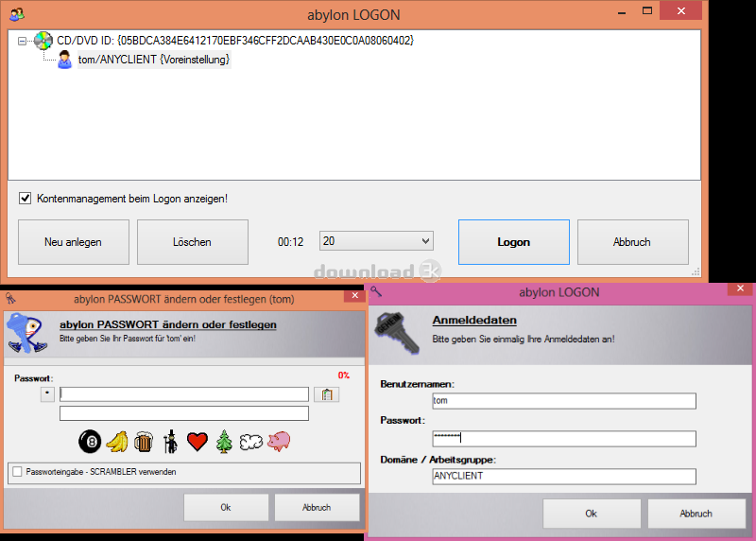Click the key icon in PASSWORT window title bar
Viewport: 756px width, 541px height.
(10, 298)
